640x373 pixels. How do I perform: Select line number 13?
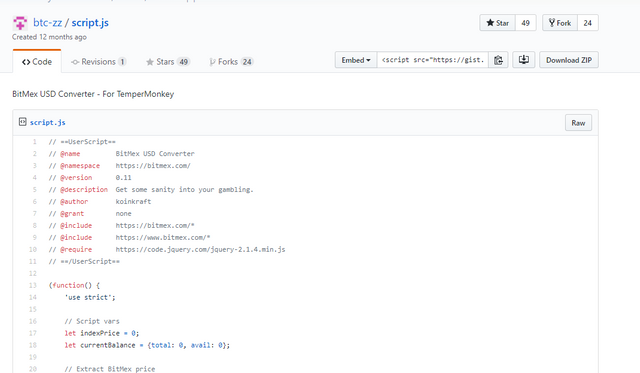point(33,285)
